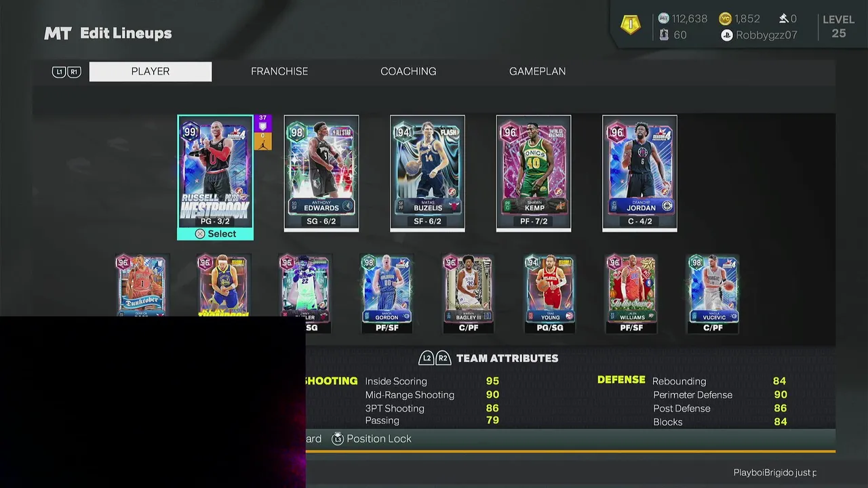Viewport: 868px width, 488px height.
Task: Select the Matas Buzelis SF card
Action: click(427, 173)
